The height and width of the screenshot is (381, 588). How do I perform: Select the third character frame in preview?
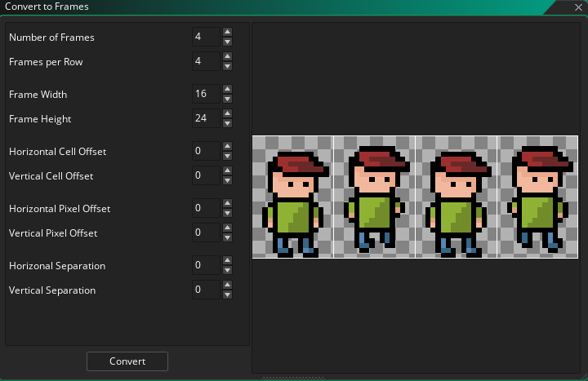[456, 197]
